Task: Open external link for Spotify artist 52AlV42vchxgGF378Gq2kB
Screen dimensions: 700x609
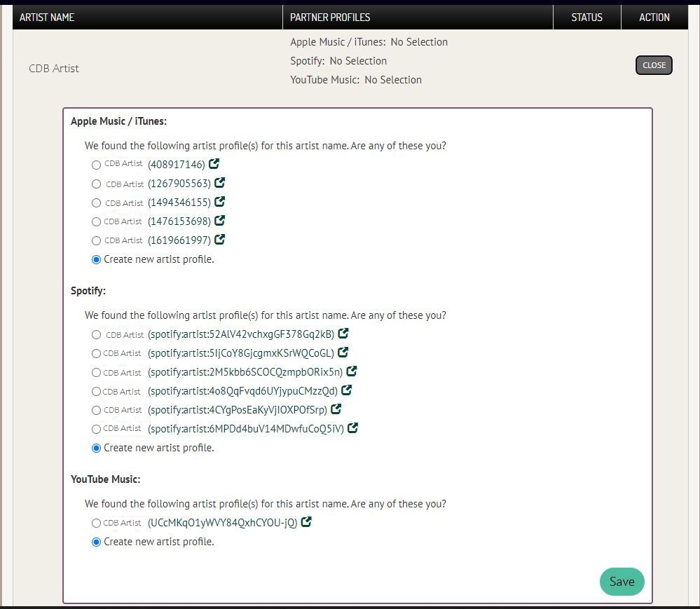Action: point(343,334)
